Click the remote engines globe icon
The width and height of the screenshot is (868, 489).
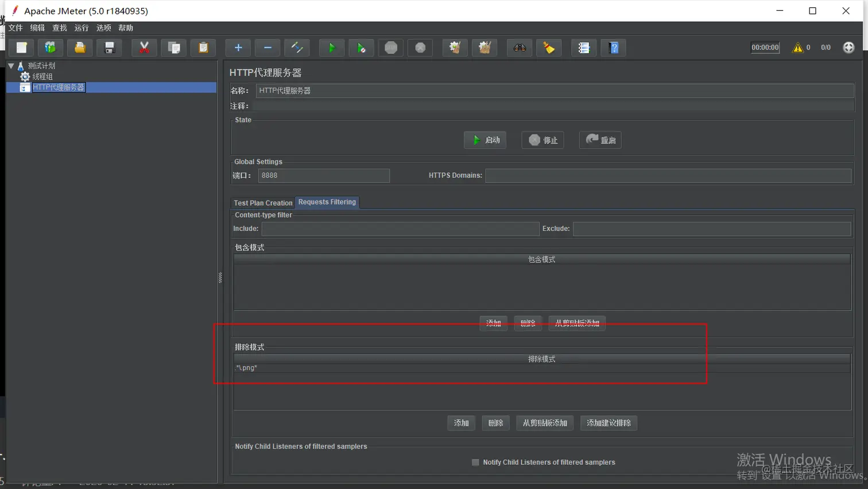tap(848, 48)
